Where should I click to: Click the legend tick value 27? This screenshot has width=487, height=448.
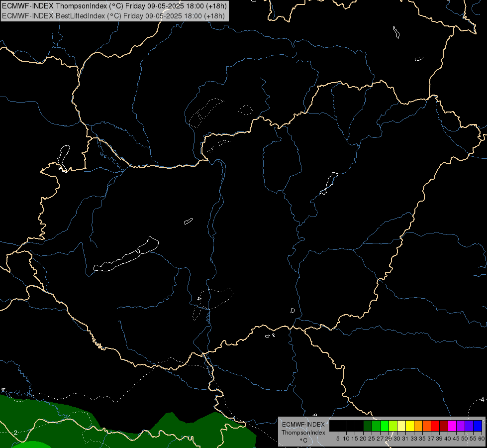click(380, 439)
